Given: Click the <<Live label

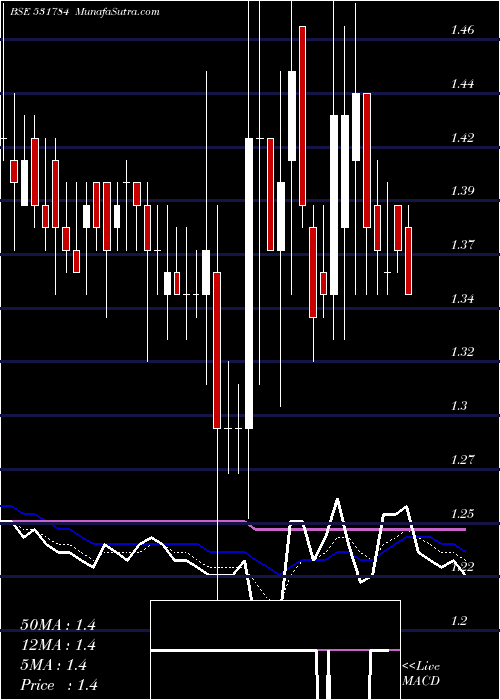Looking at the screenshot, I should pos(421,667).
